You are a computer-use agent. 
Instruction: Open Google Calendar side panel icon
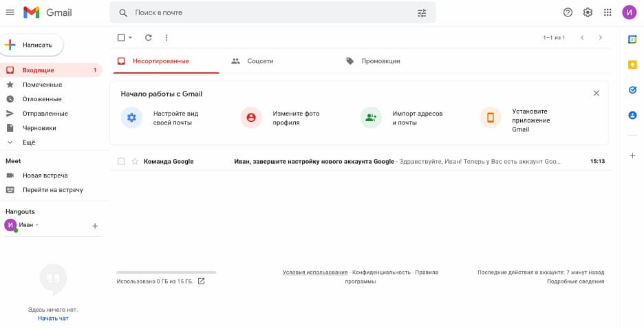[x=632, y=39]
